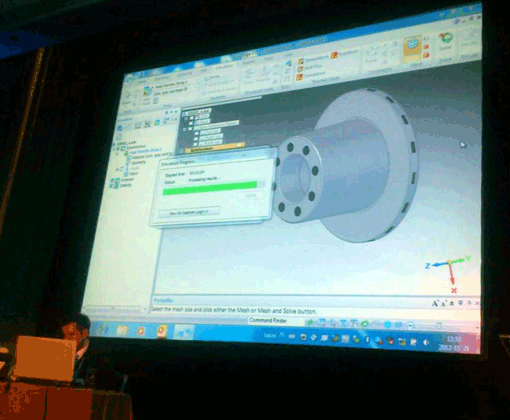Click the large Mesh button in the ribbon
The width and height of the screenshot is (510, 420).
click(412, 49)
